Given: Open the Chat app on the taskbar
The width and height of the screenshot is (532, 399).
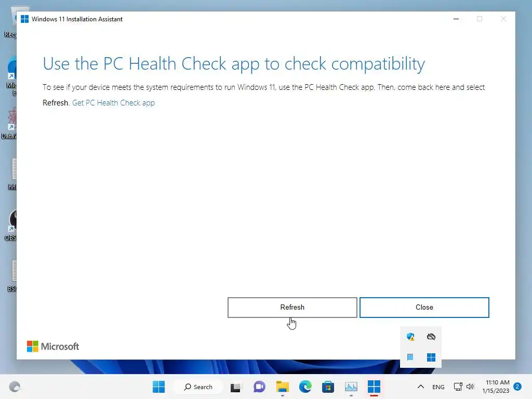Looking at the screenshot, I should click(x=260, y=387).
